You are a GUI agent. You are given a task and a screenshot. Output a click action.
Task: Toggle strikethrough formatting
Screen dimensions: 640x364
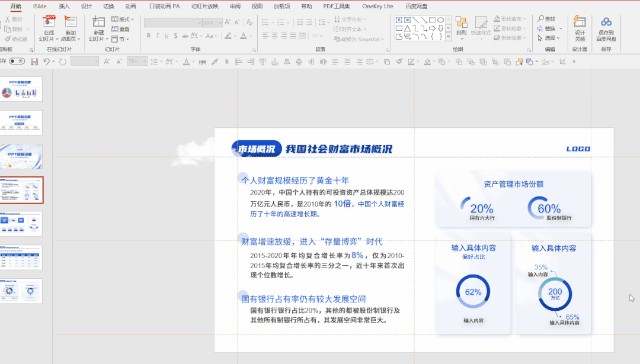pyautogui.click(x=185, y=36)
